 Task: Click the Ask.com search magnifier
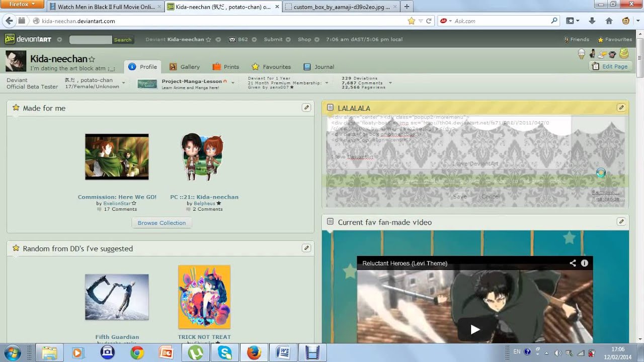554,21
